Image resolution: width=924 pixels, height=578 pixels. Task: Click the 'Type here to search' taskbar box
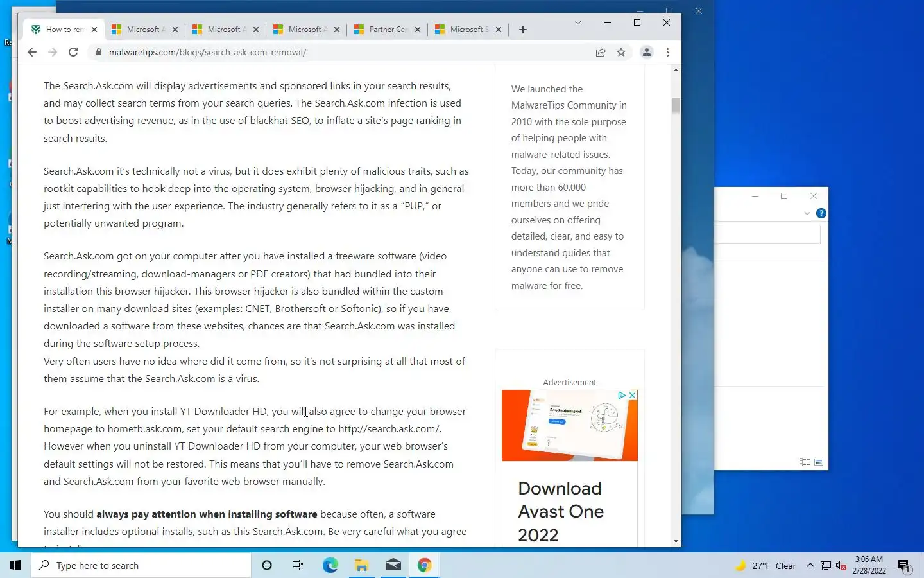141,565
